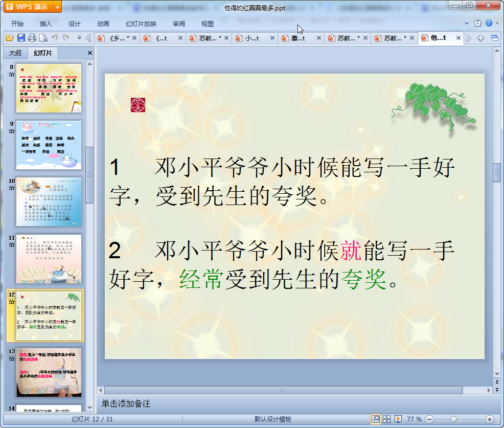Go to next document tabs arrow
This screenshot has height=428, width=504.
point(469,38)
